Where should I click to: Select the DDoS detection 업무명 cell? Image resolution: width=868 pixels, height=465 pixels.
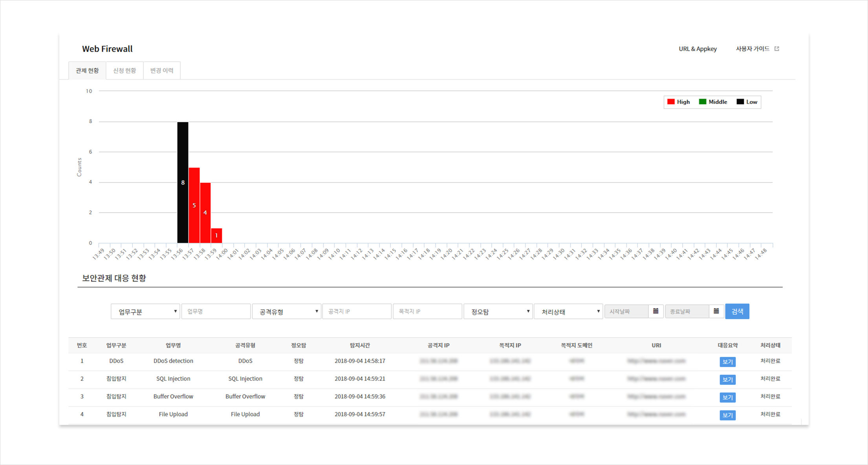click(173, 361)
